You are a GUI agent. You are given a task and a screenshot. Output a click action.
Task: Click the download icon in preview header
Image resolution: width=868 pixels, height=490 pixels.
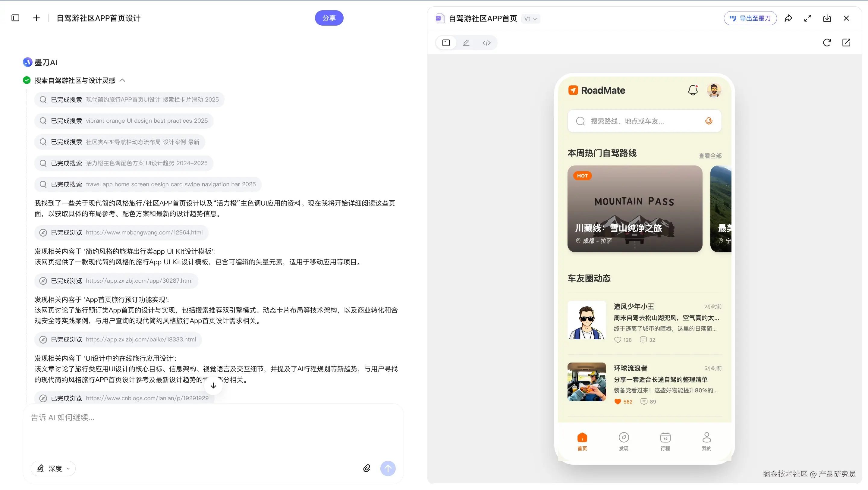[827, 18]
